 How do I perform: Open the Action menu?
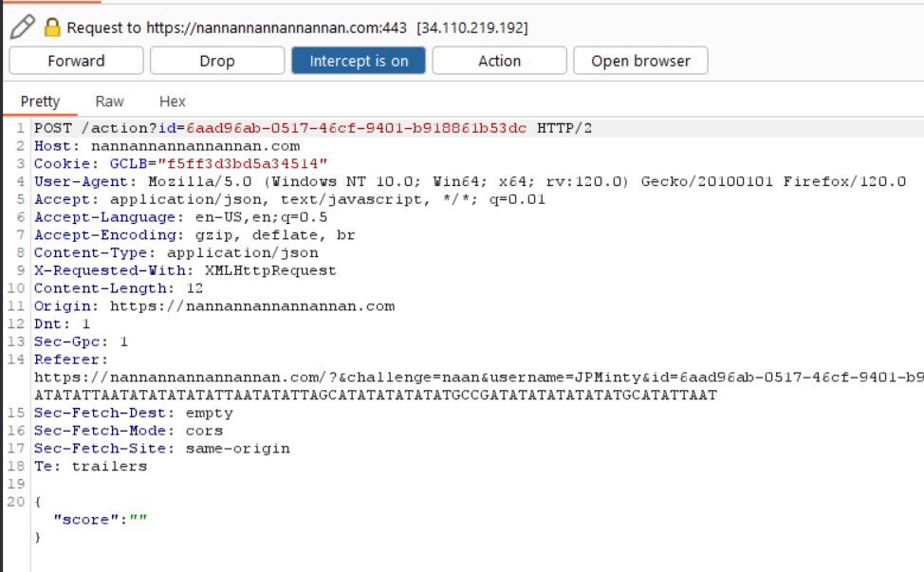(499, 61)
